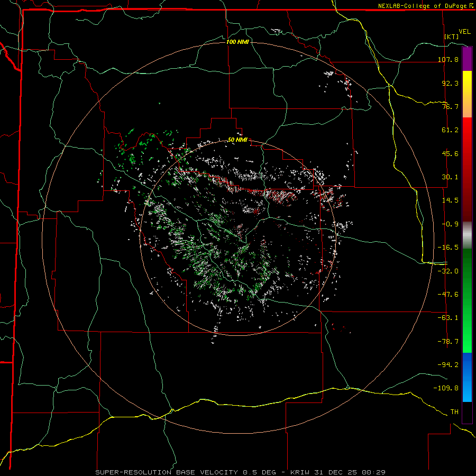Select the 30.1 velocity scale value
This screenshot has height=476, width=476.
(x=450, y=177)
